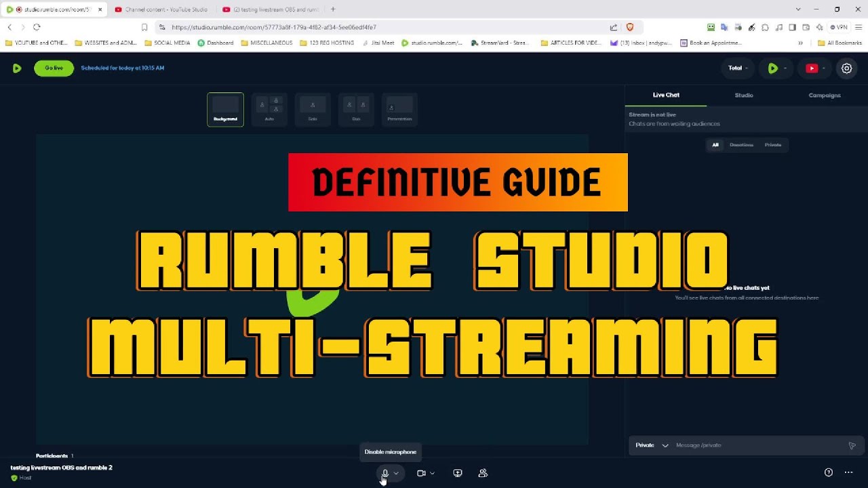Click the green robot extension icon

click(711, 27)
